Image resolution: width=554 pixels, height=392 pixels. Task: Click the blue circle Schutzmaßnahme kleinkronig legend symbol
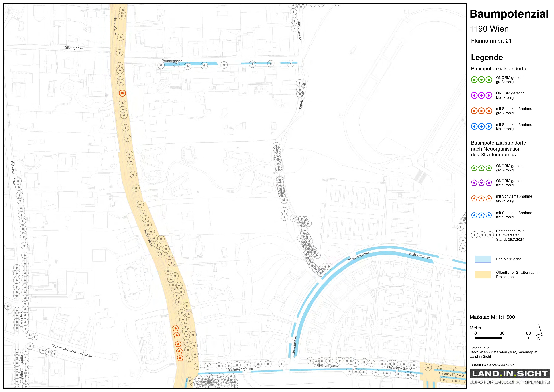tap(481, 126)
